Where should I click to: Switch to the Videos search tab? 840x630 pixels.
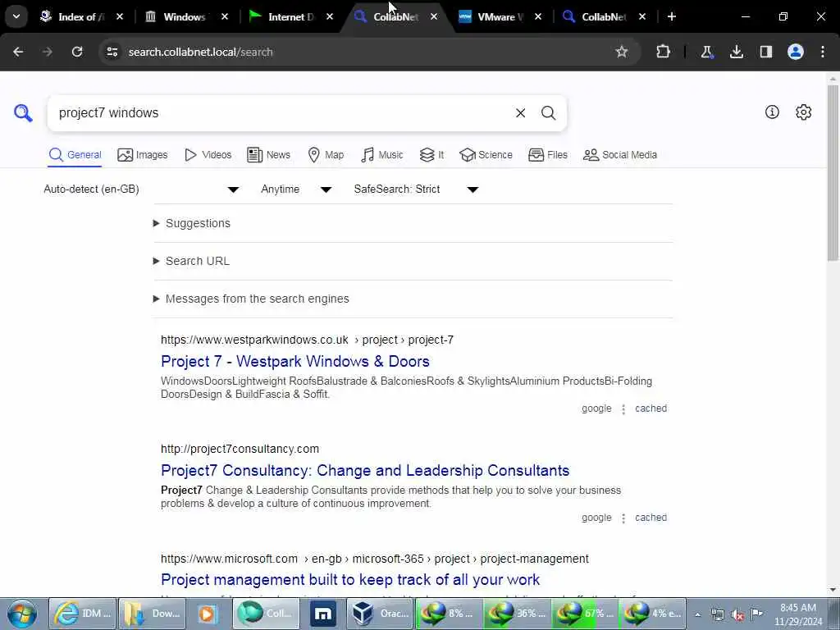(x=208, y=155)
